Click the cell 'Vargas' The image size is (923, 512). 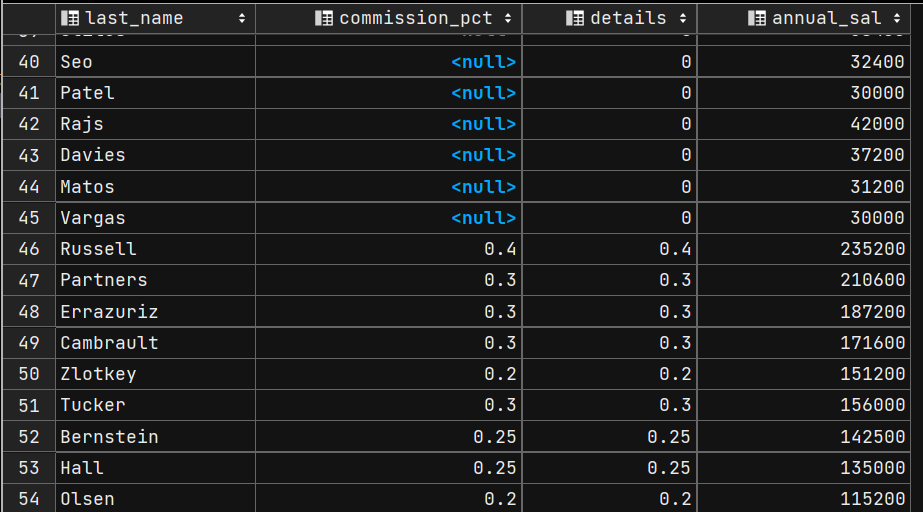155,218
